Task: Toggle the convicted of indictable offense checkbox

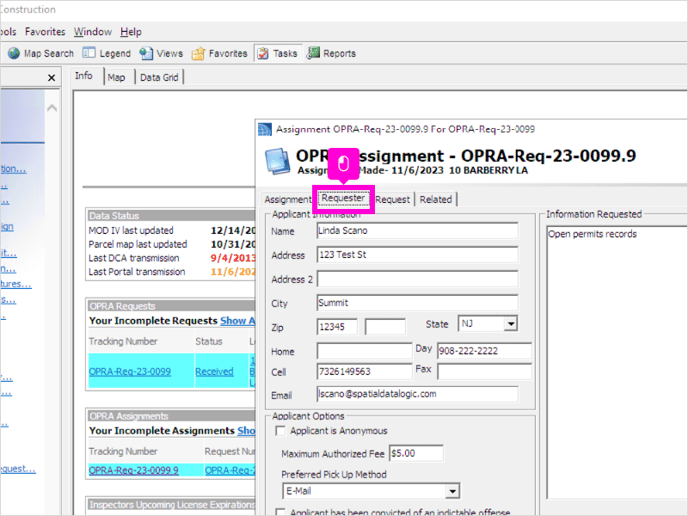Action: point(280,512)
